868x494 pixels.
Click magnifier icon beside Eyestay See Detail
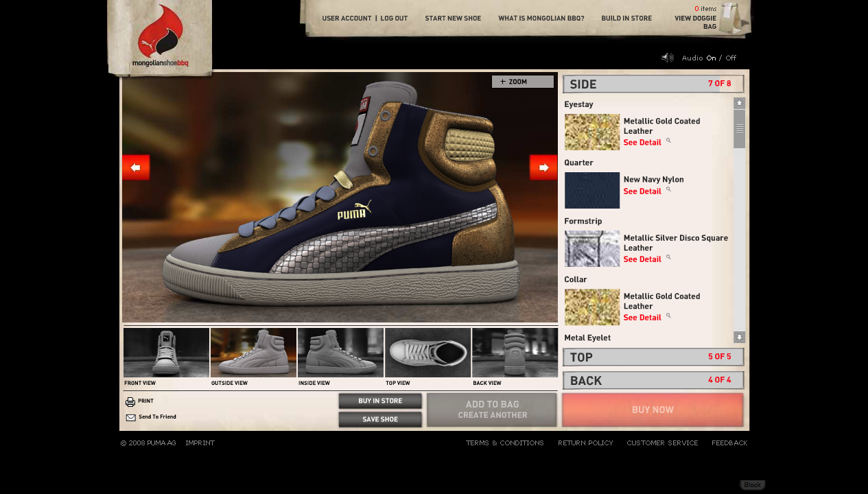click(x=668, y=141)
